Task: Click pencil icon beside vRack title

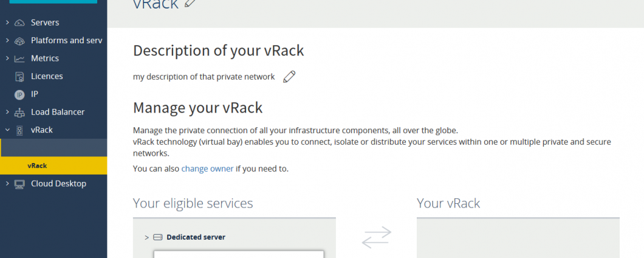Action: click(x=190, y=4)
